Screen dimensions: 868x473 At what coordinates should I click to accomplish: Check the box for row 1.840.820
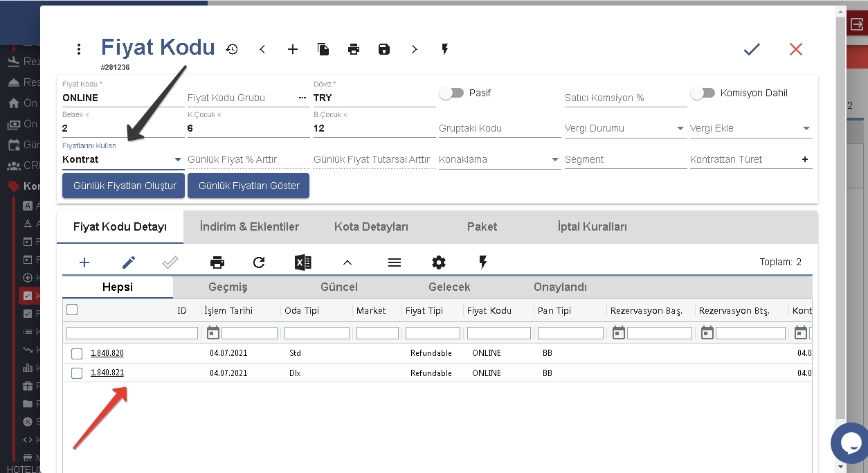(77, 354)
